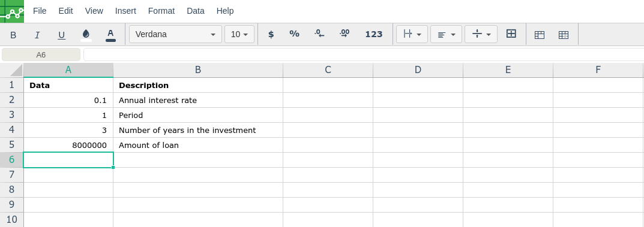Open the Data menu
The image size is (644, 227).
coord(196,11)
